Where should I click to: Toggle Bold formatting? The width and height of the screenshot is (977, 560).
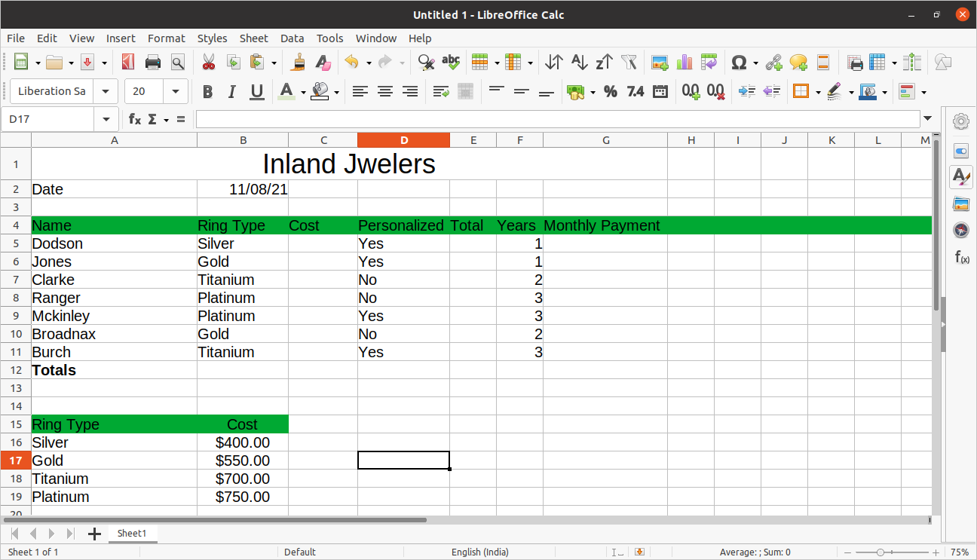pos(207,92)
